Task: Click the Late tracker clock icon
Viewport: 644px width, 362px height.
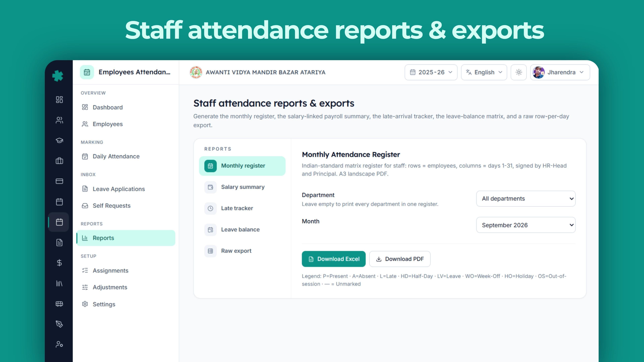Action: point(210,208)
